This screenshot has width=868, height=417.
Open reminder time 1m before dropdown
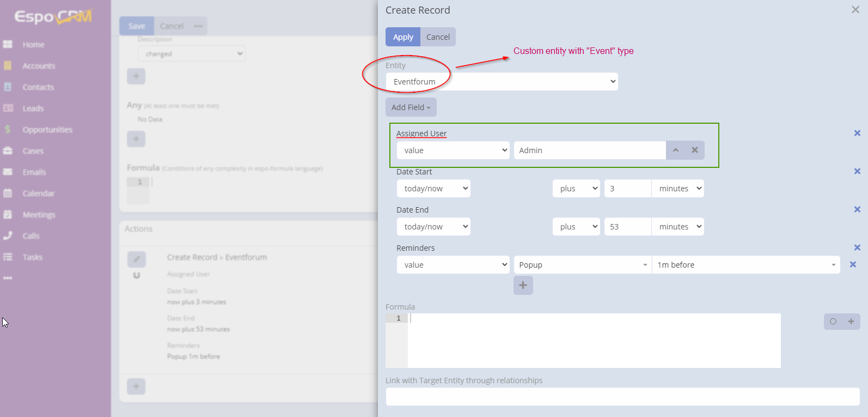click(746, 265)
